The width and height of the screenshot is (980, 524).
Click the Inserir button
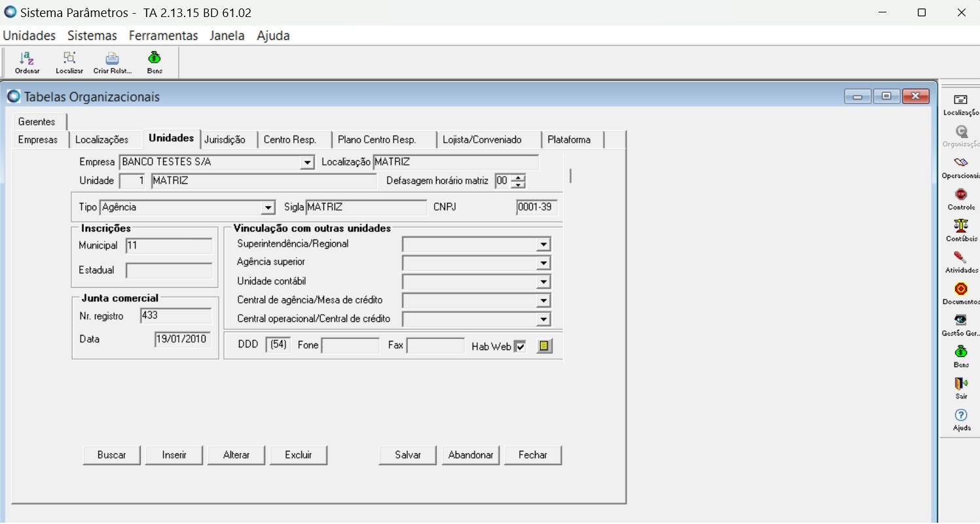(174, 455)
